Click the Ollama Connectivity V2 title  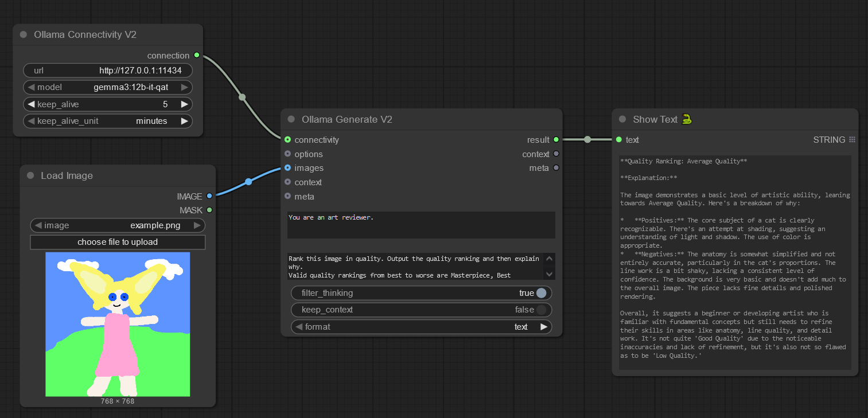tap(85, 34)
